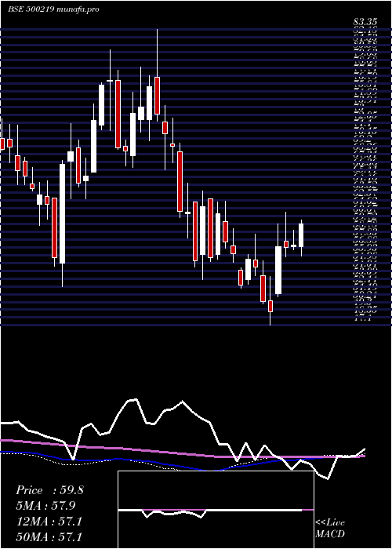The height and width of the screenshot is (549, 392).
Task: Click the 83.35 top price label
Action: [365, 23]
